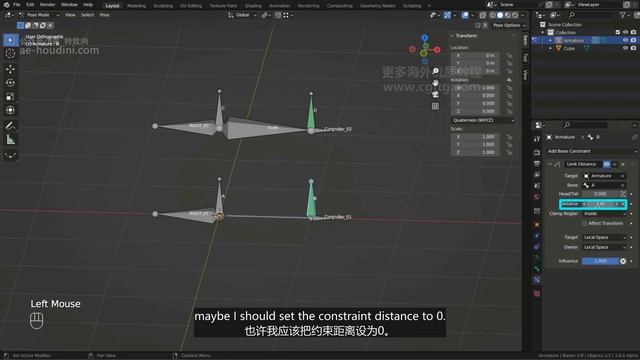Open Owner space Local Space dropdown
The image size is (640, 360).
tap(604, 247)
